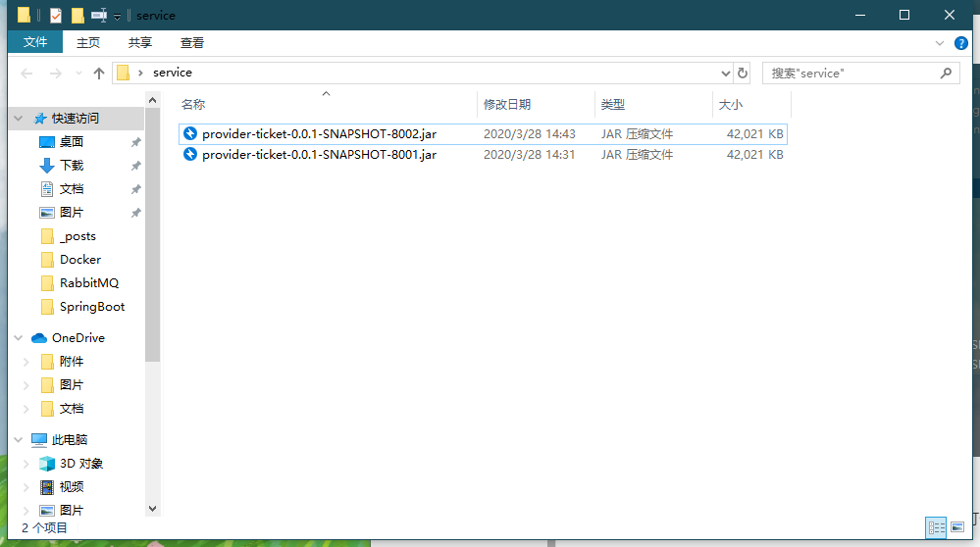This screenshot has height=547, width=980.
Task: Click the 8002 jar file icon
Action: 190,133
